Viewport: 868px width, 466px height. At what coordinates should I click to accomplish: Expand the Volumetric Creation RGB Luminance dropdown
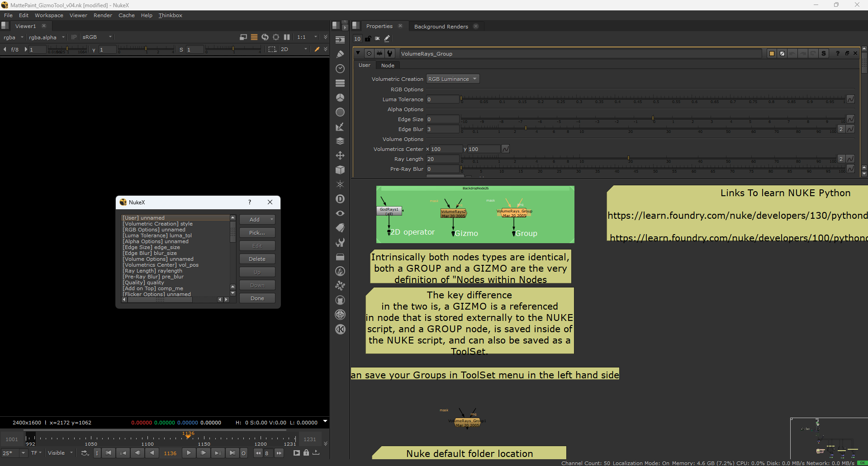coord(452,79)
